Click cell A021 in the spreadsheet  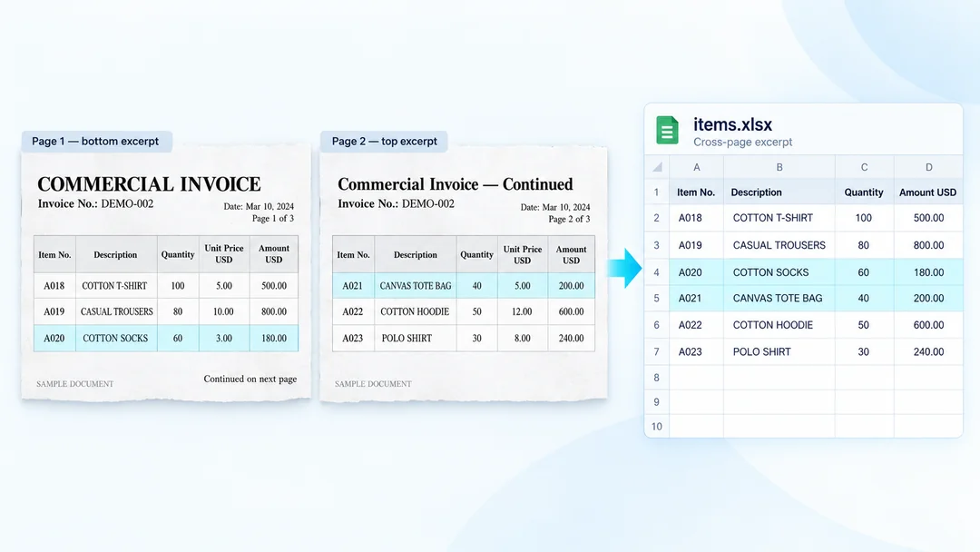click(x=696, y=298)
